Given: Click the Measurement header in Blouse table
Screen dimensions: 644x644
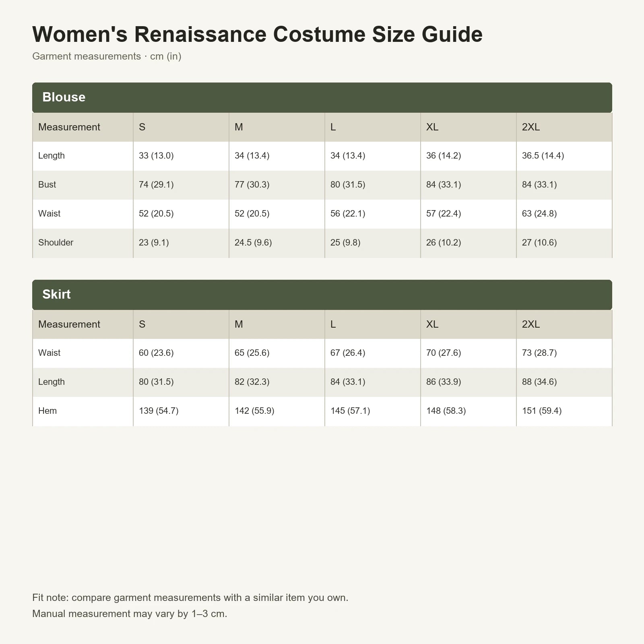Looking at the screenshot, I should (x=69, y=127).
